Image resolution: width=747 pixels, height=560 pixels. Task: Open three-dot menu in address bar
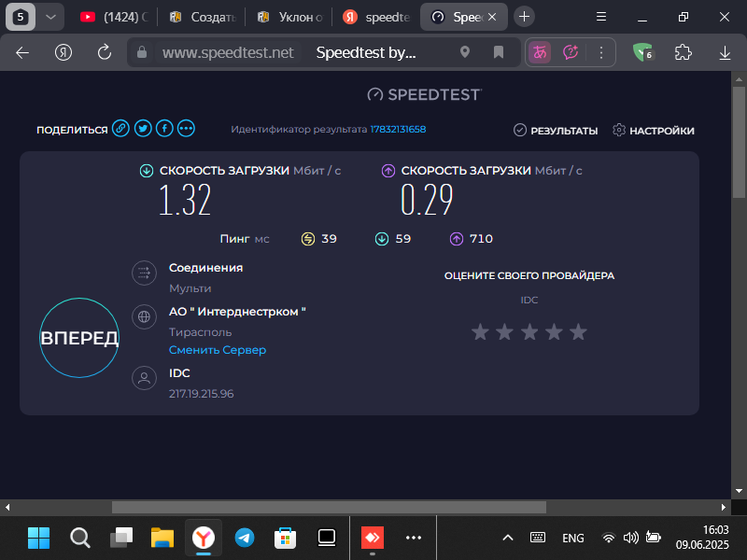click(x=601, y=52)
